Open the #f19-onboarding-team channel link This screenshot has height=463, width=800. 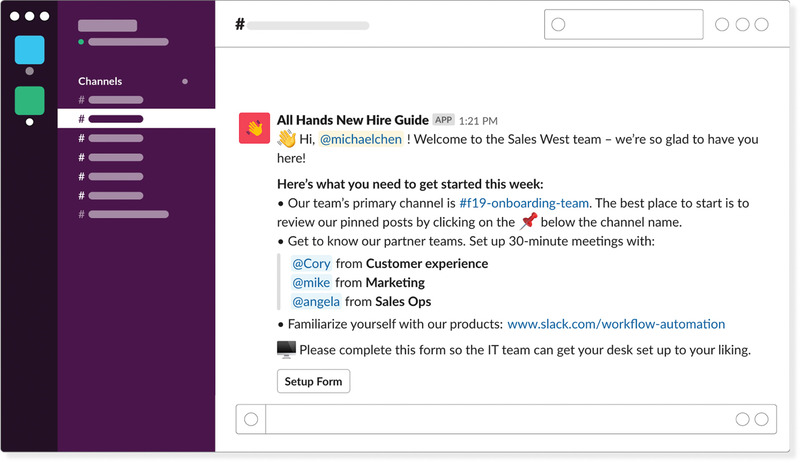524,203
